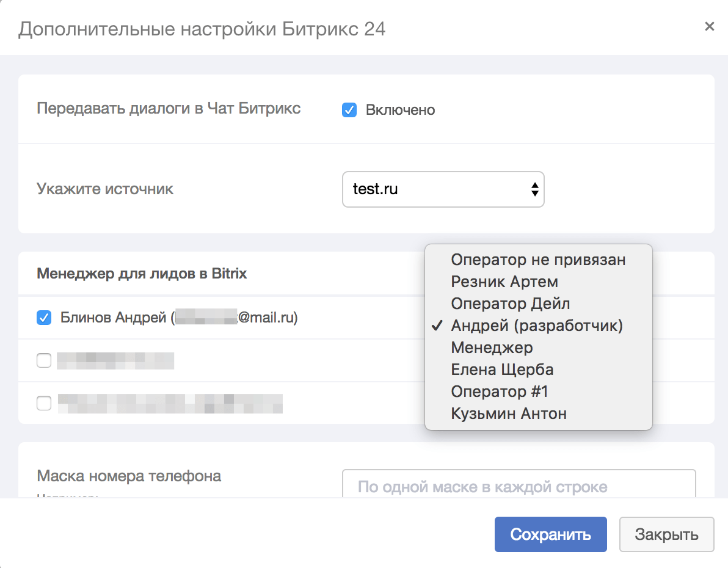
Task: Click the Укажите источник label
Action: pyautogui.click(x=105, y=189)
